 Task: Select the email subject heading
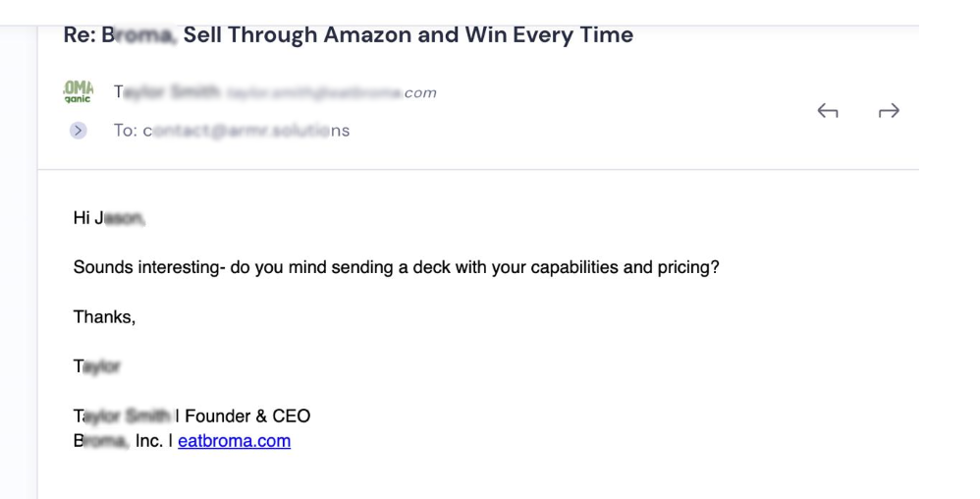point(349,35)
